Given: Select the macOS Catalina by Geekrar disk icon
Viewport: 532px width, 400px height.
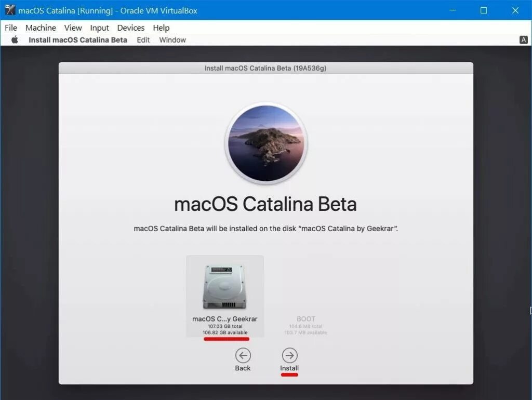Looking at the screenshot, I should tap(224, 287).
